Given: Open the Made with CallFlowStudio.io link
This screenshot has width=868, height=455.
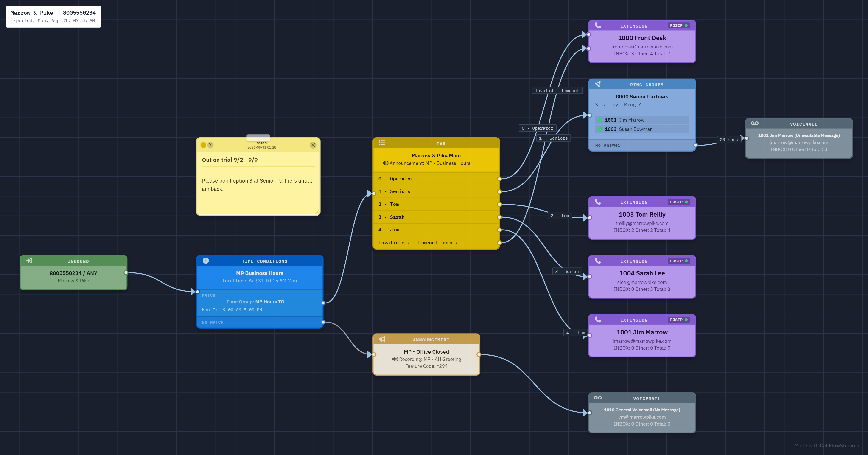Looking at the screenshot, I should [827, 446].
